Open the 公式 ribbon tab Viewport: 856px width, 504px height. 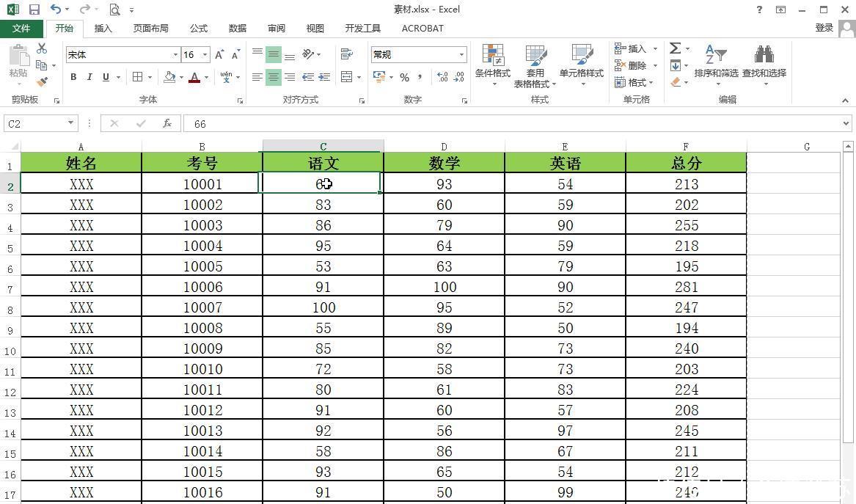tap(199, 29)
